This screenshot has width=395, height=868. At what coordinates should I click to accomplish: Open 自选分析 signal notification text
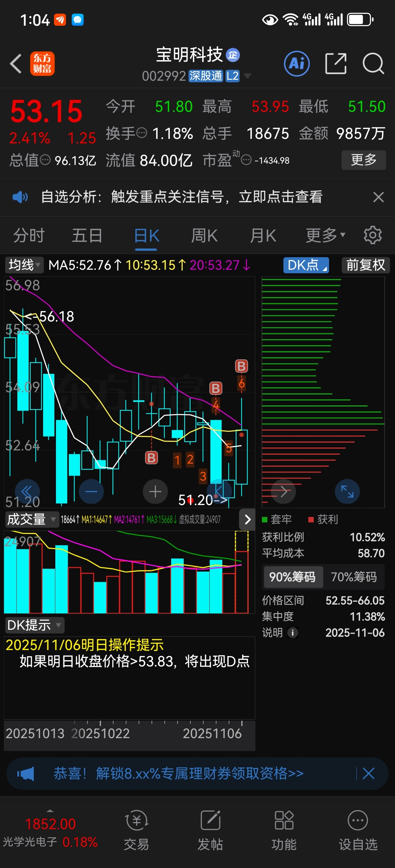point(182,197)
